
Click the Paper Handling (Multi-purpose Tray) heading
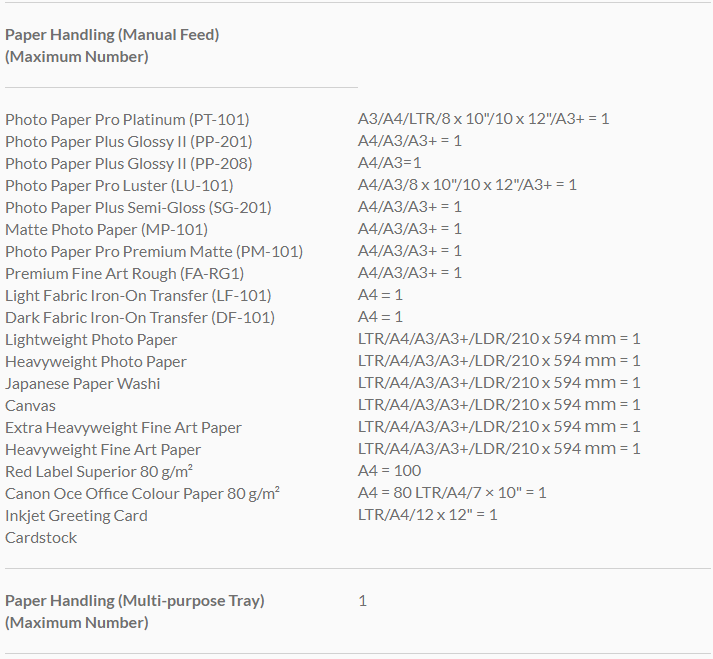tap(135, 601)
